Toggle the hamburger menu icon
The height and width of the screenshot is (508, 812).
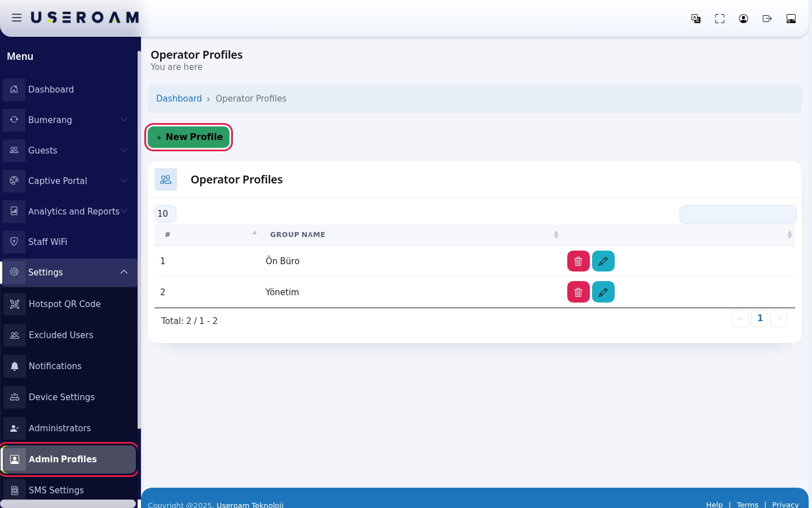tap(17, 18)
